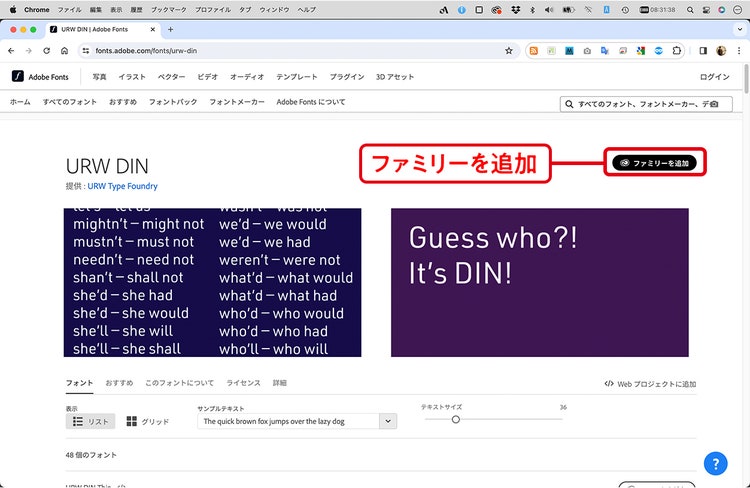Open the ベクター menu item
Image resolution: width=750 pixels, height=488 pixels.
pos(171,77)
